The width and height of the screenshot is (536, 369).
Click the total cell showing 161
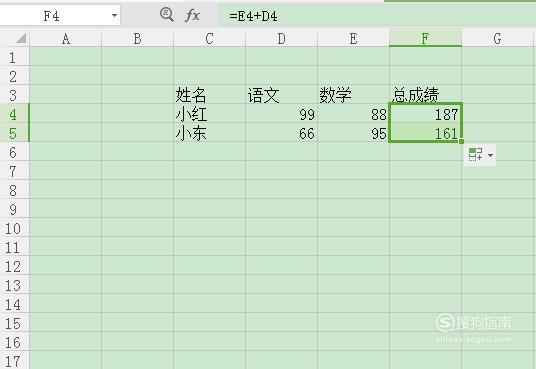pos(425,133)
